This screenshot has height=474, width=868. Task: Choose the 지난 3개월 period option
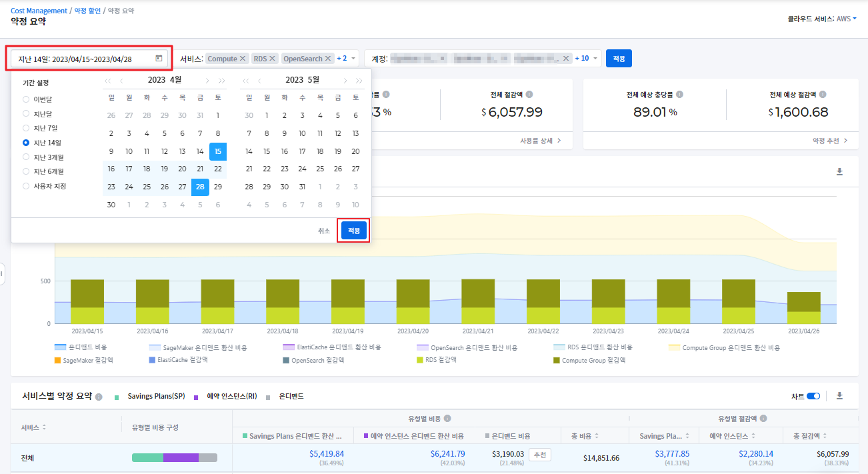coord(26,157)
